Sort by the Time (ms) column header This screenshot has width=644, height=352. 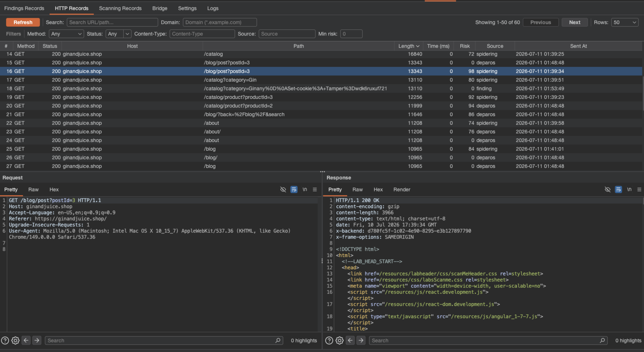click(438, 46)
